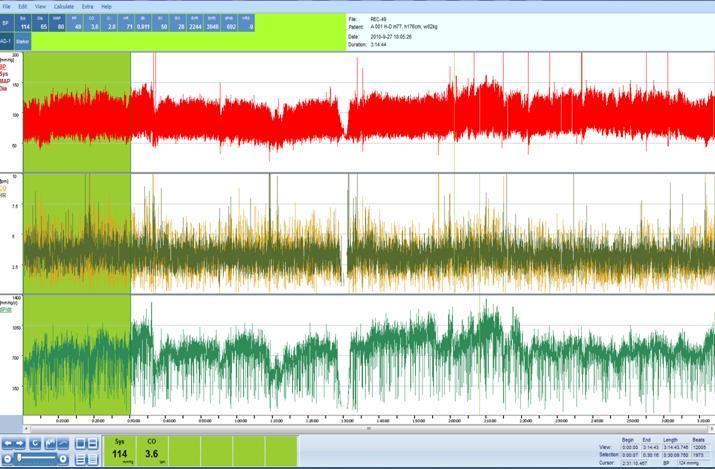
Task: Open the File menu
Action: pos(7,6)
